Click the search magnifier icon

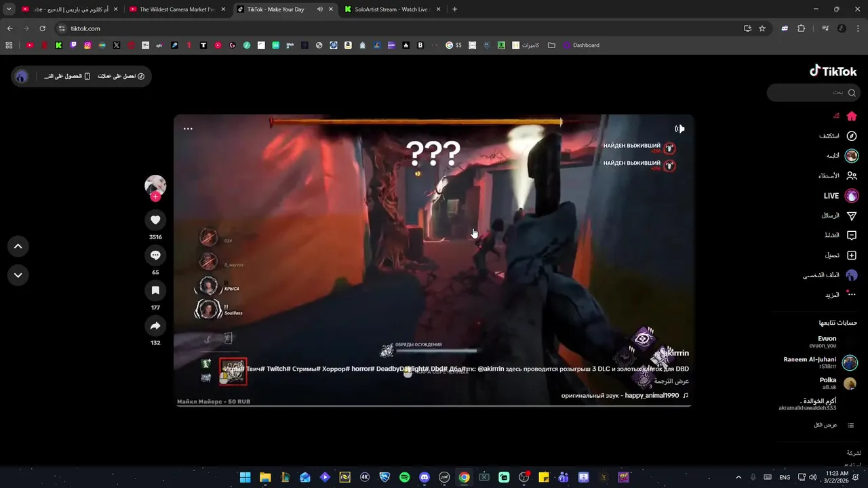tap(852, 92)
